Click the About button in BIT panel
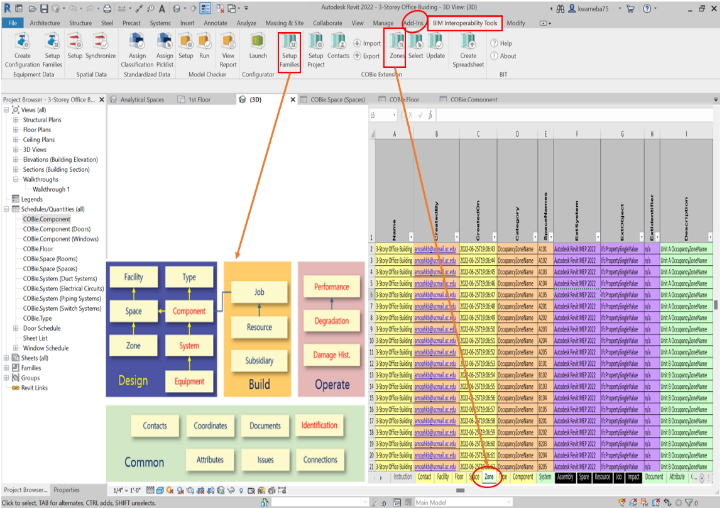This screenshot has width=722, height=508. (505, 56)
